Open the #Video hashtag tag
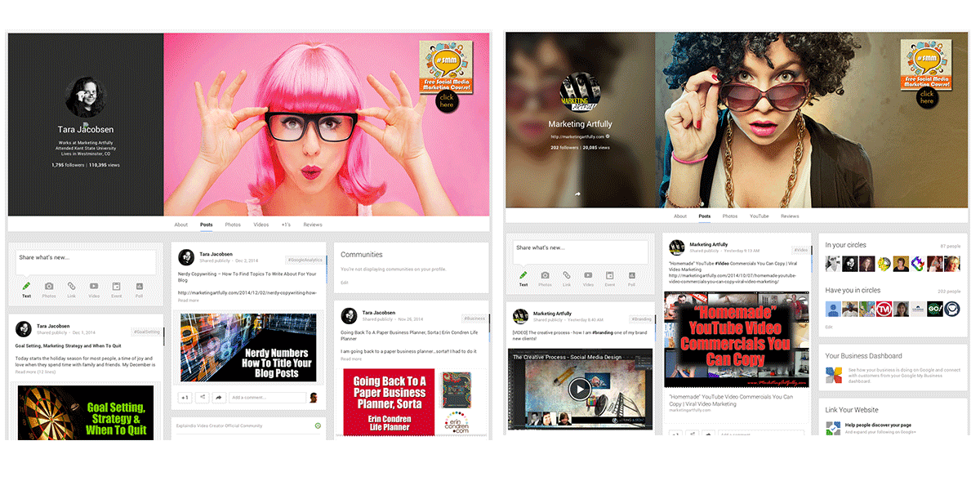Screen dimensions: 980x490 click(x=800, y=250)
